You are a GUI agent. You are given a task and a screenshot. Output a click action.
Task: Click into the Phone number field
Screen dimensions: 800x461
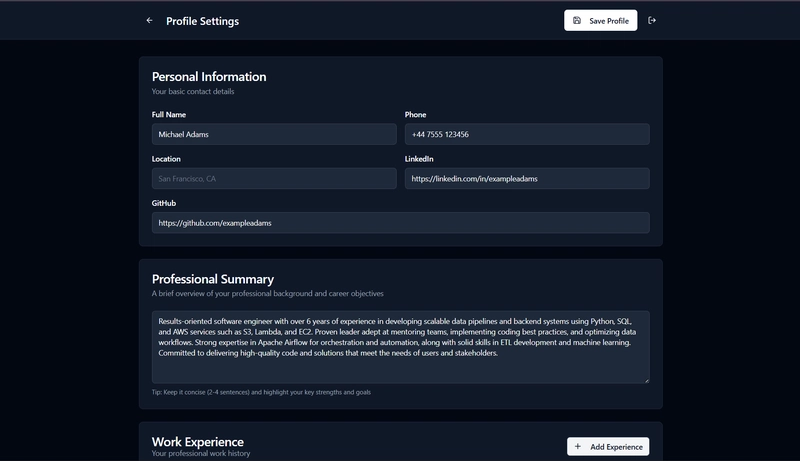point(527,134)
